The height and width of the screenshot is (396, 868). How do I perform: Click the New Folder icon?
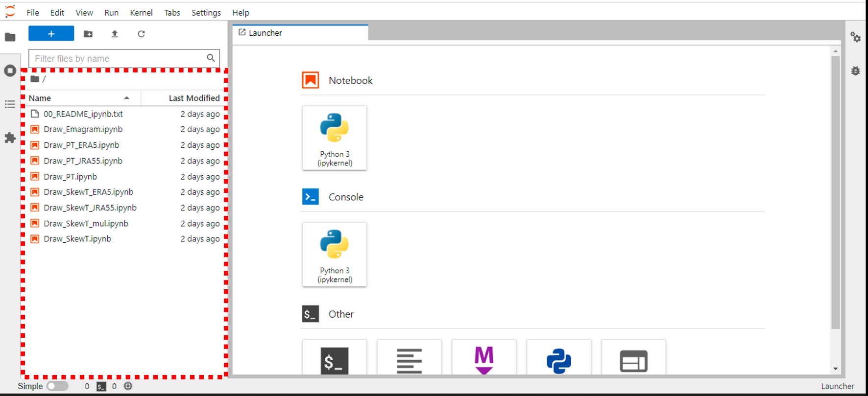pos(88,34)
